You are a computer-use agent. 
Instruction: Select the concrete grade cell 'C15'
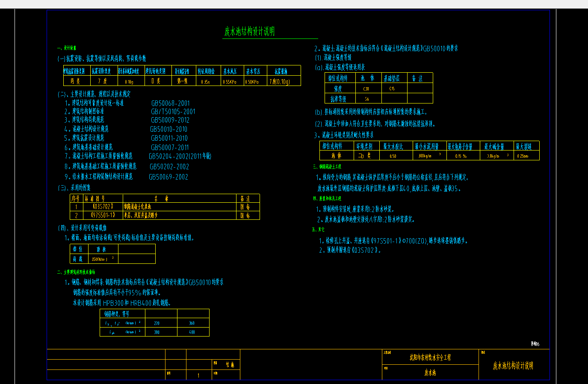click(392, 89)
